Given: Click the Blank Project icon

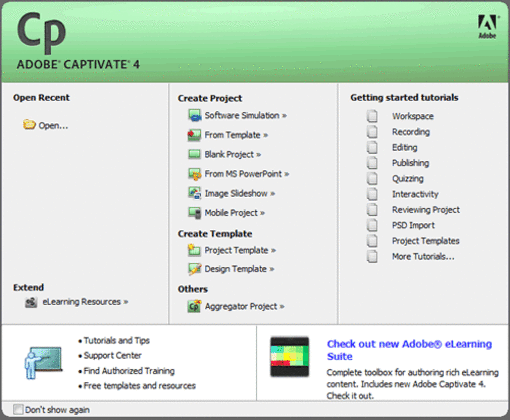Looking at the screenshot, I should tap(194, 154).
